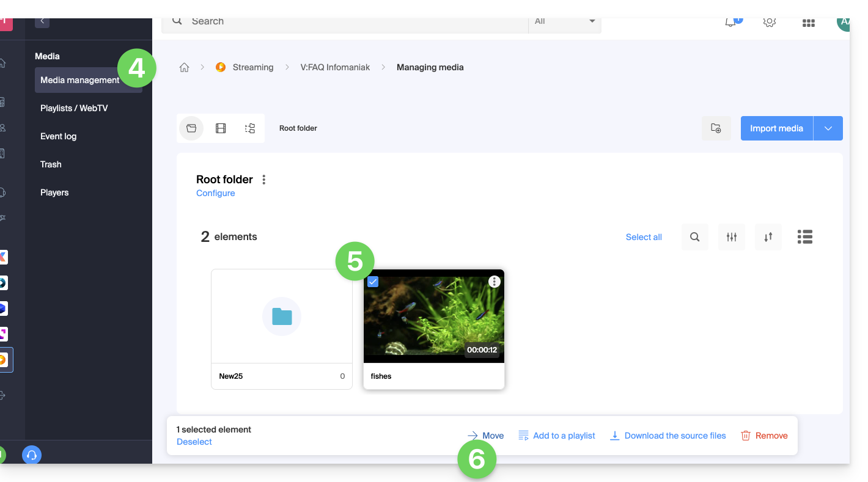
Task: Open the filter sliders icon
Action: point(731,237)
